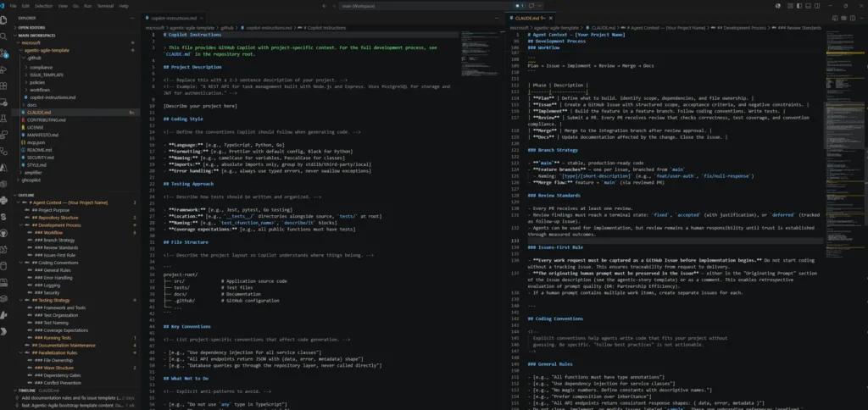
Task: Open the Search view in activity bar
Action: click(x=4, y=36)
